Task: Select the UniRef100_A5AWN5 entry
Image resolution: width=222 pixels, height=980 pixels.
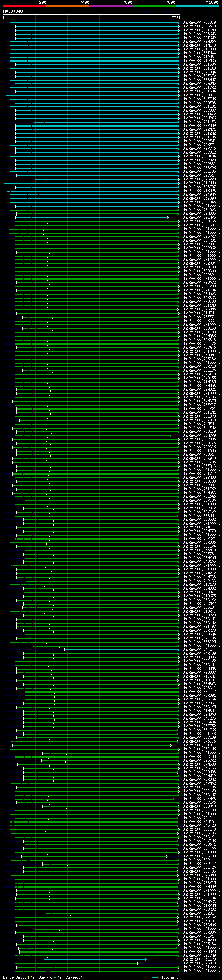Action: tap(199, 84)
